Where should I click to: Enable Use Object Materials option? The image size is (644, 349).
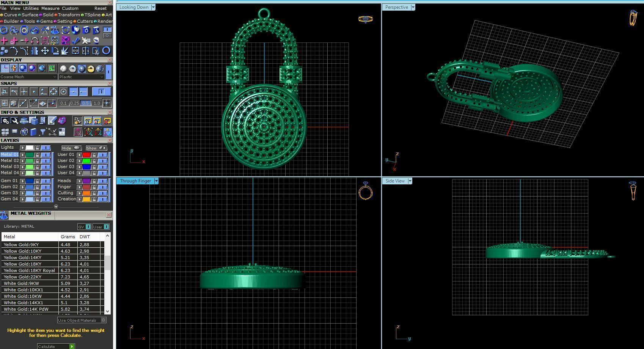click(82, 320)
